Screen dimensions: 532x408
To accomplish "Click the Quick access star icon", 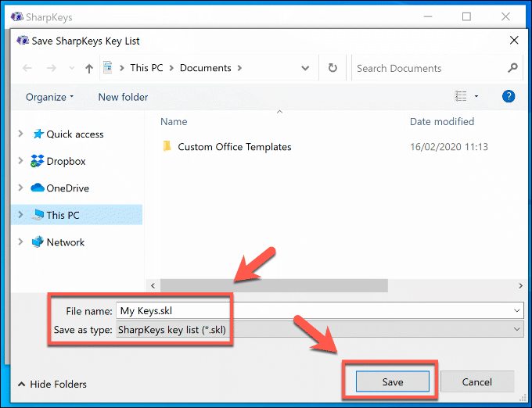I will coord(38,134).
